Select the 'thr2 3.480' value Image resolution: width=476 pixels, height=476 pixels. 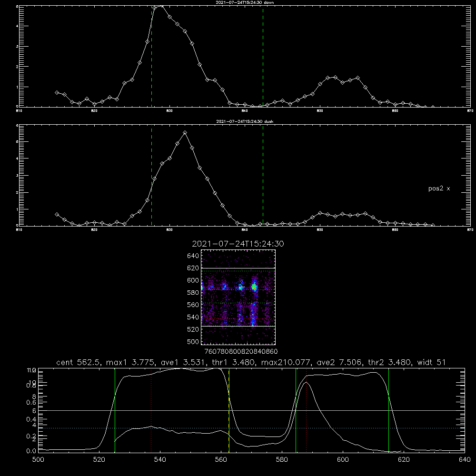point(389,362)
